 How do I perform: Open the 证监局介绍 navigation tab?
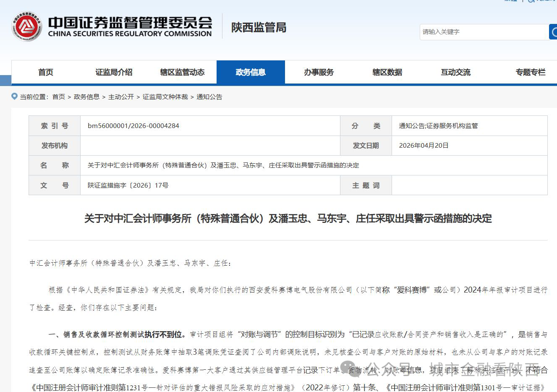(x=114, y=72)
